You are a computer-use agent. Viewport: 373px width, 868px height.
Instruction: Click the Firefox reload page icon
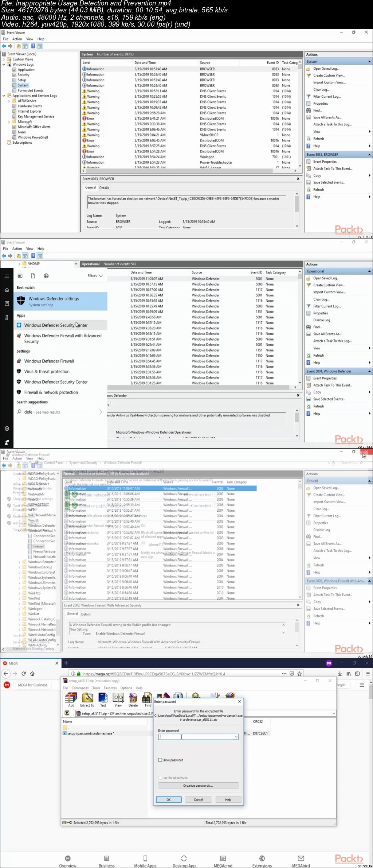click(x=24, y=674)
